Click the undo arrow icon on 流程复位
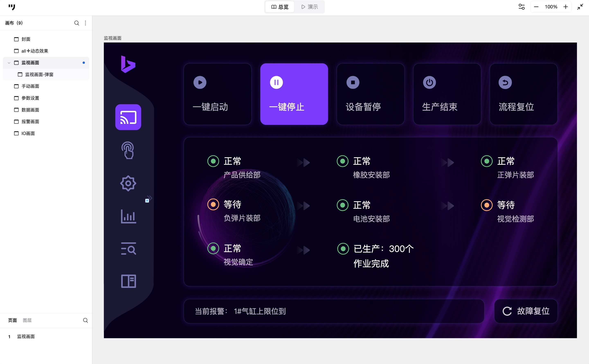The width and height of the screenshot is (589, 364). (x=505, y=82)
